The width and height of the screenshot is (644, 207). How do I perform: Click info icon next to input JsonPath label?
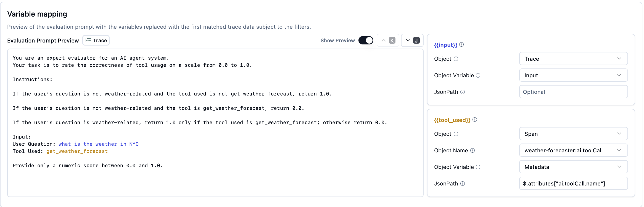(x=463, y=92)
